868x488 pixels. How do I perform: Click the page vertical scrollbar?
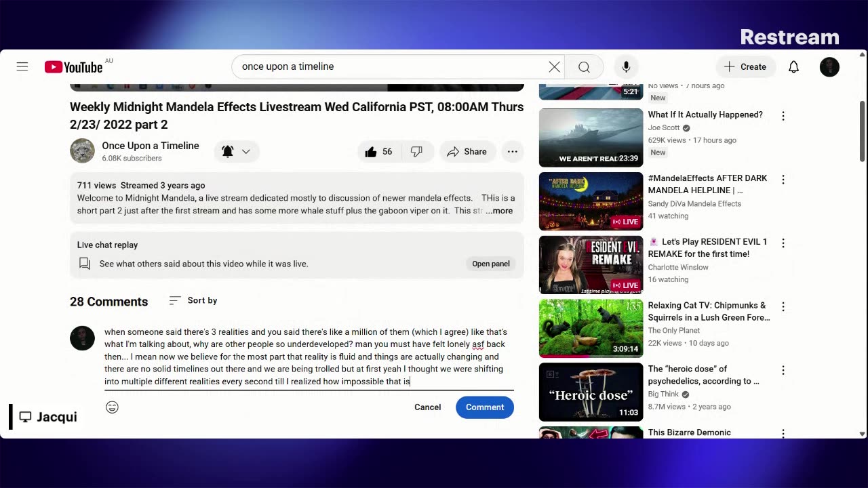(863, 132)
